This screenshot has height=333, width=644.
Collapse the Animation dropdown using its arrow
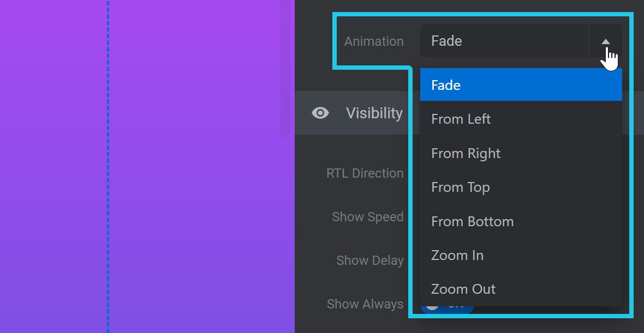click(605, 41)
